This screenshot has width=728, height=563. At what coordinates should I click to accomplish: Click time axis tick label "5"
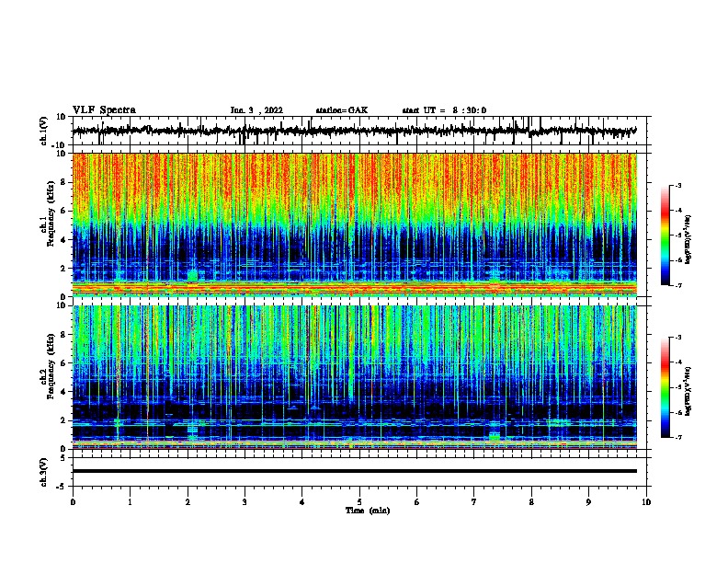click(359, 502)
